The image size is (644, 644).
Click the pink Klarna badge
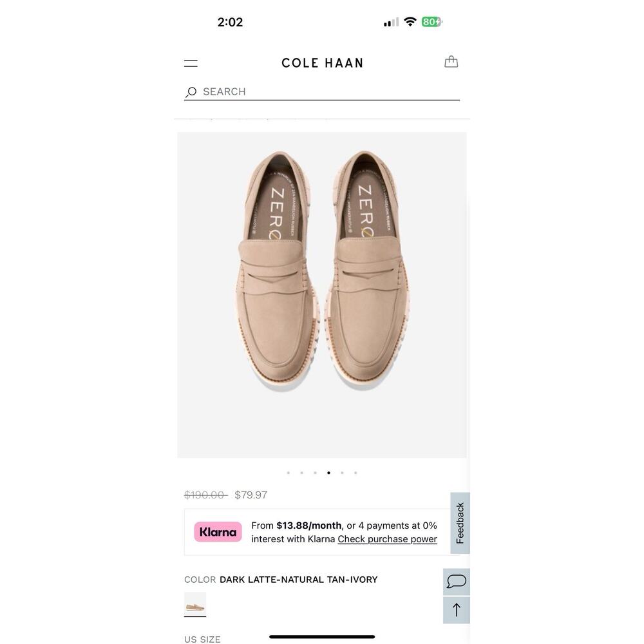[218, 531]
